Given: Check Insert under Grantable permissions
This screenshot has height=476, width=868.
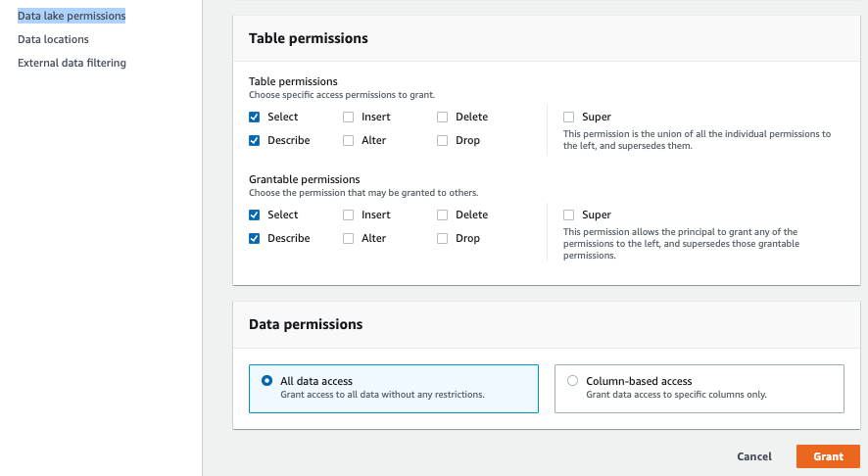Looking at the screenshot, I should 349,214.
